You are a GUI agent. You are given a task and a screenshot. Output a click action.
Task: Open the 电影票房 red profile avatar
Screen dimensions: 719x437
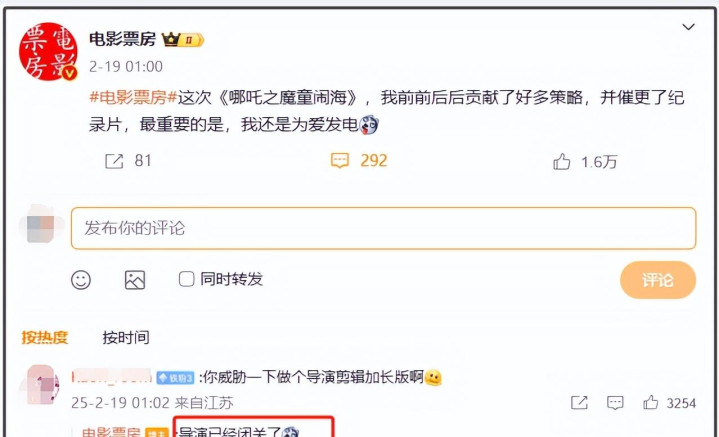(x=48, y=52)
